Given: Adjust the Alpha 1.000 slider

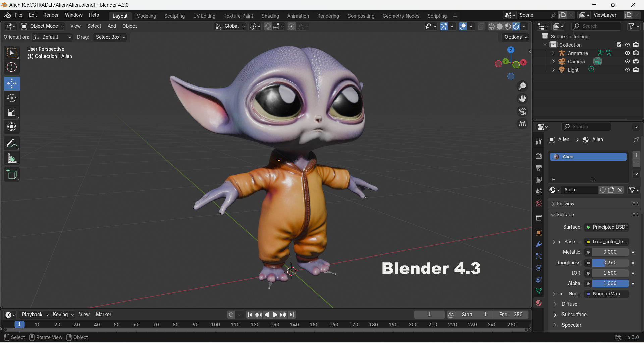Looking at the screenshot, I should [610, 283].
